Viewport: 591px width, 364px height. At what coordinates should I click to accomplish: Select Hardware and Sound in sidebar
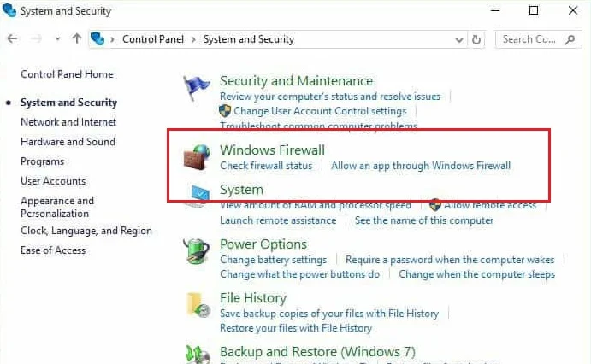pyautogui.click(x=68, y=142)
